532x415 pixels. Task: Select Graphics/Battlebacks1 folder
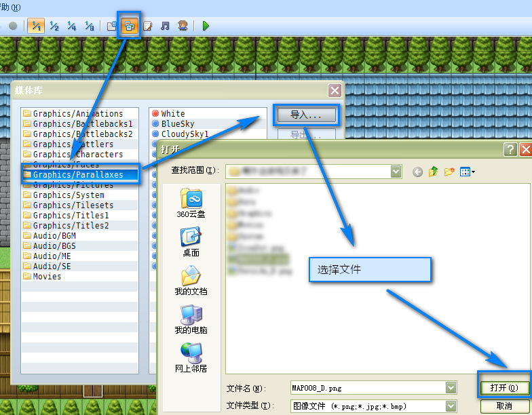[x=80, y=123]
